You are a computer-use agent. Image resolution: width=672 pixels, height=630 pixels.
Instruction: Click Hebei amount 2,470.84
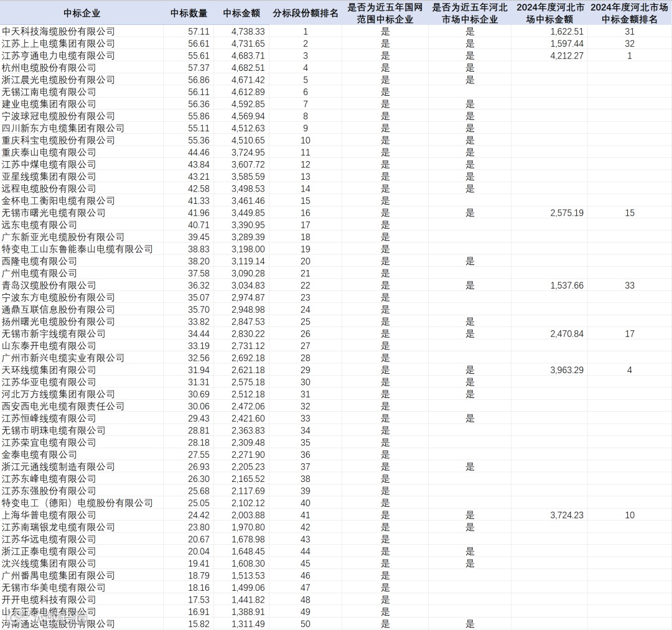pyautogui.click(x=567, y=334)
